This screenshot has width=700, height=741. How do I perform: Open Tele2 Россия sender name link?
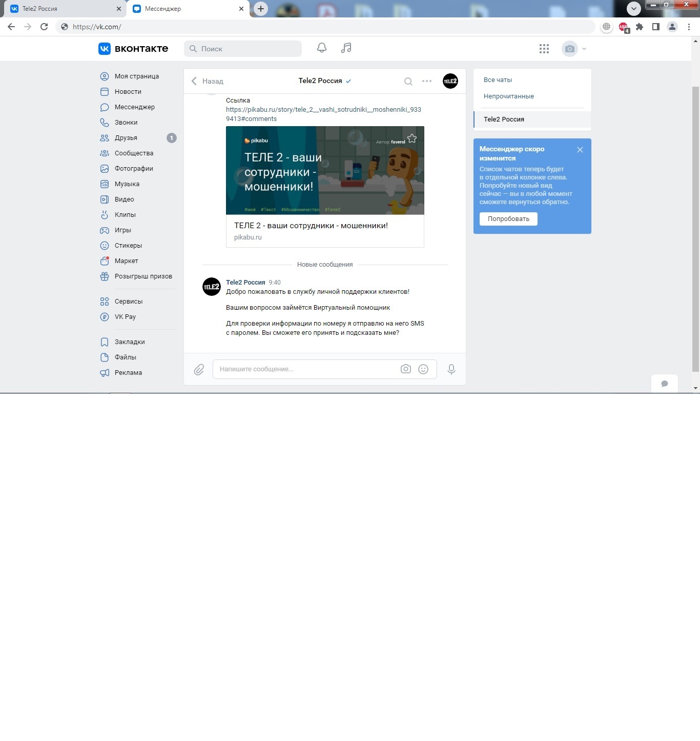(245, 283)
